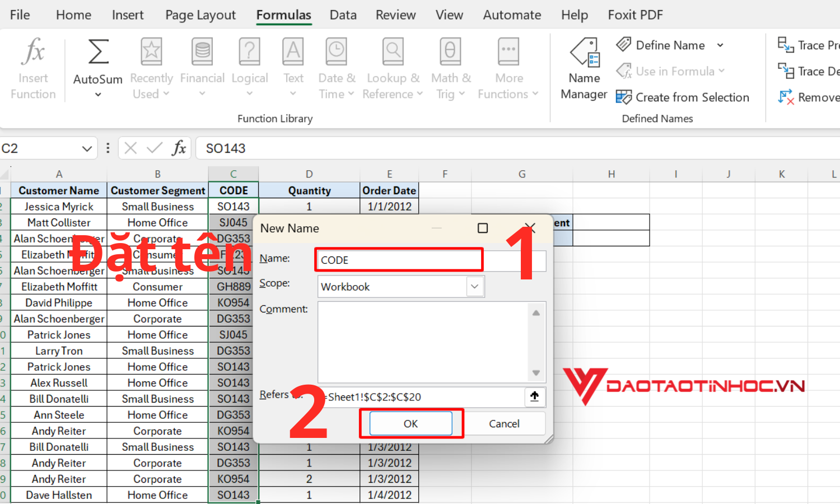Screen dimensions: 840x504
Task: Select the Quantity header cell
Action: point(309,190)
